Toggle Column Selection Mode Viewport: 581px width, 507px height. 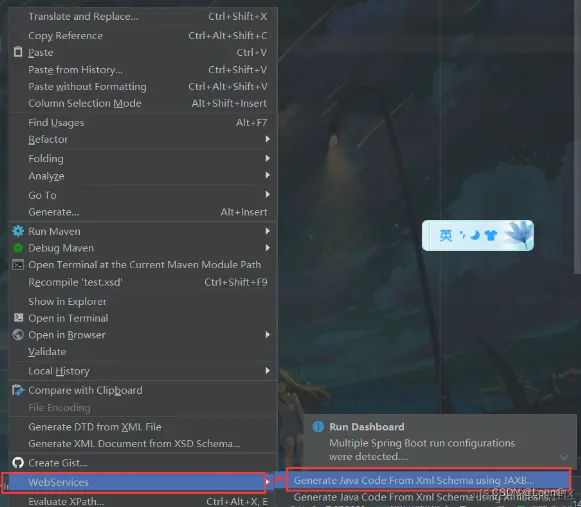143,103
